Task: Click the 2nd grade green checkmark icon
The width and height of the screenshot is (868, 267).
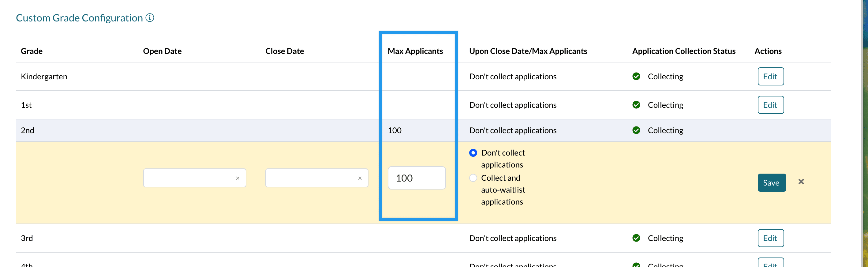Action: (x=636, y=130)
